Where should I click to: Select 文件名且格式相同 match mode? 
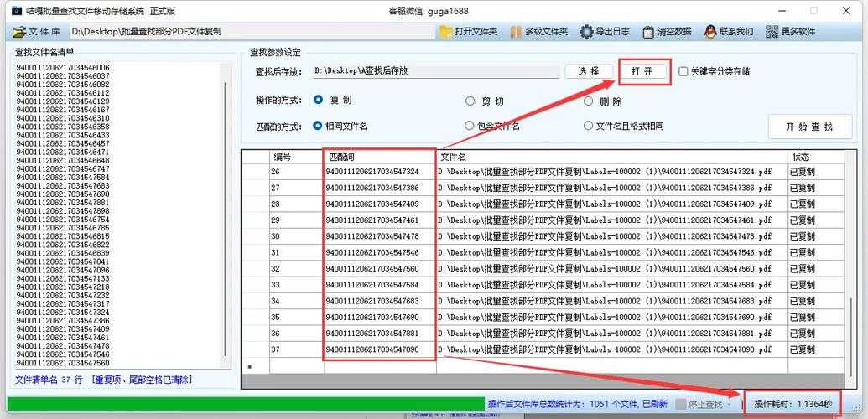(589, 126)
